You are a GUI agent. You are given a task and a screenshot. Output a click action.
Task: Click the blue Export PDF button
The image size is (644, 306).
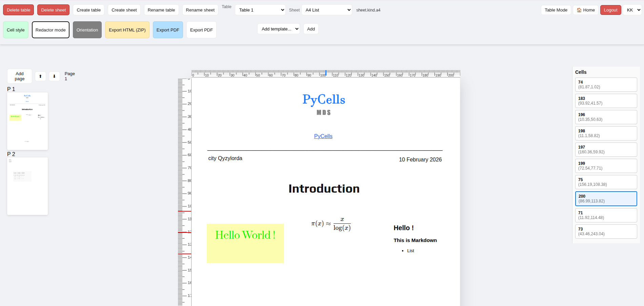tap(168, 30)
